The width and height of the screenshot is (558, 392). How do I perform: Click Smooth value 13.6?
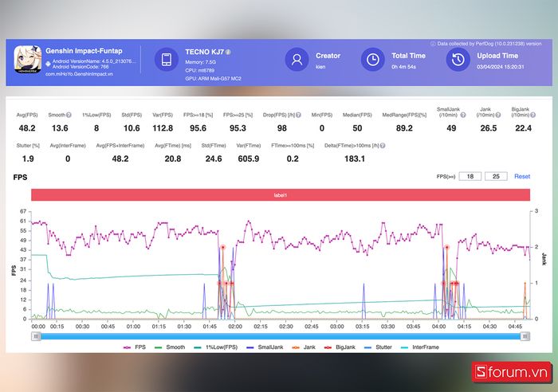pyautogui.click(x=60, y=128)
